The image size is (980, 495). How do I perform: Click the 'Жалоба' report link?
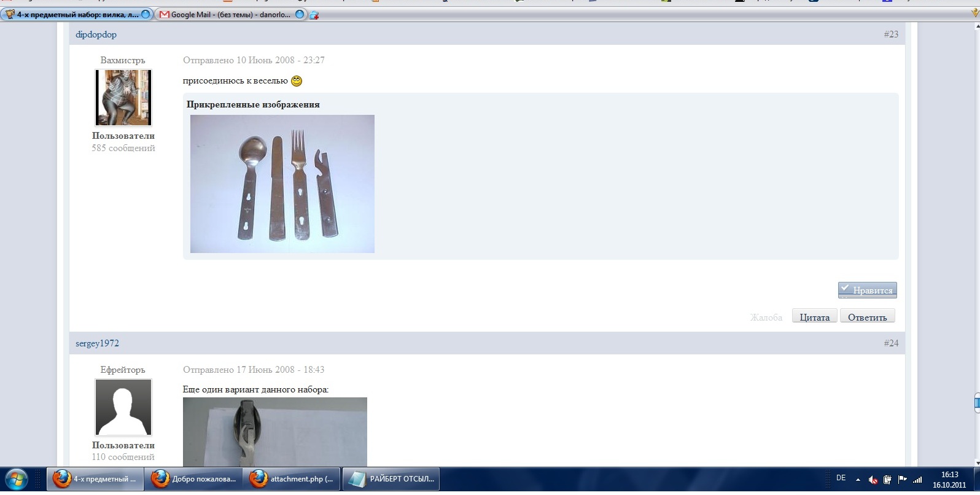point(766,318)
